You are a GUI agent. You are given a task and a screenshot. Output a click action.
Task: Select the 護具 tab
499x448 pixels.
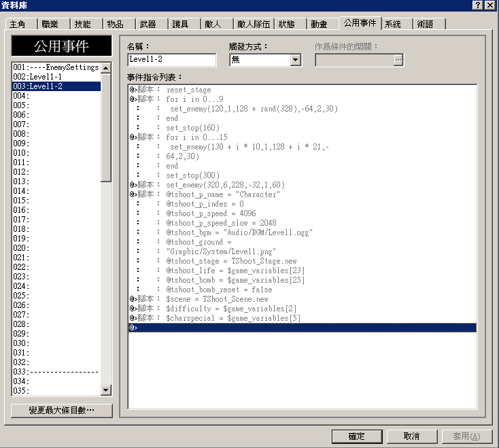click(x=184, y=24)
